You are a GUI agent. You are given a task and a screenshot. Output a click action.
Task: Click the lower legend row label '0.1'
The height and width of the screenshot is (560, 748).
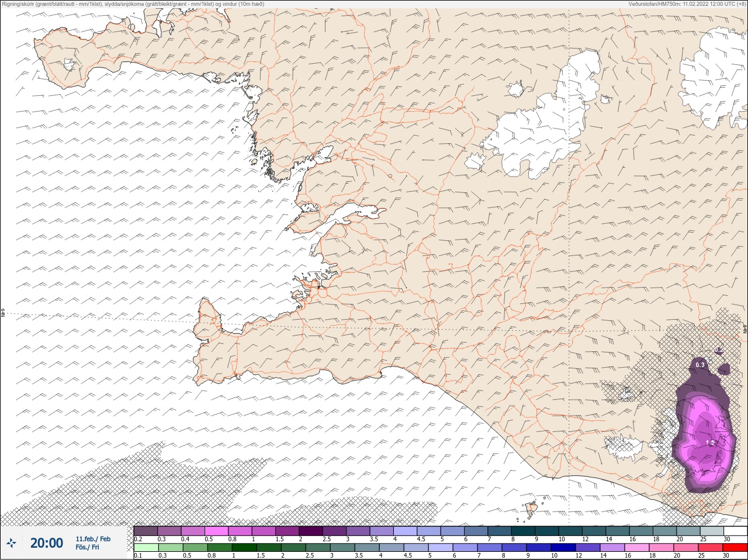[138, 555]
